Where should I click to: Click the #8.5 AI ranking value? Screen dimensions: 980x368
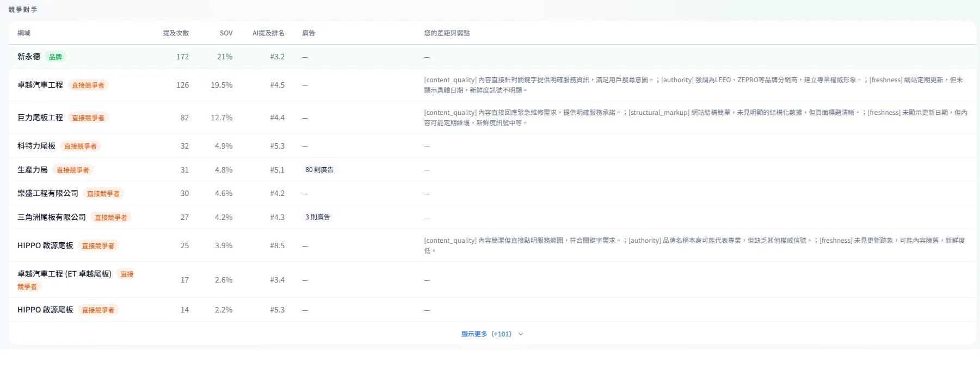[277, 246]
